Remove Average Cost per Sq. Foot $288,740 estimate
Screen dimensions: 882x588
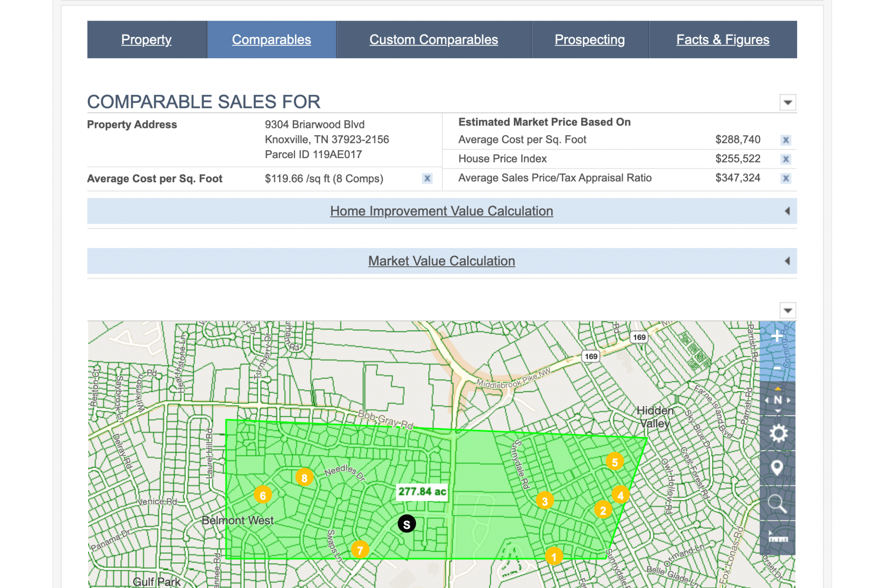[x=786, y=140]
